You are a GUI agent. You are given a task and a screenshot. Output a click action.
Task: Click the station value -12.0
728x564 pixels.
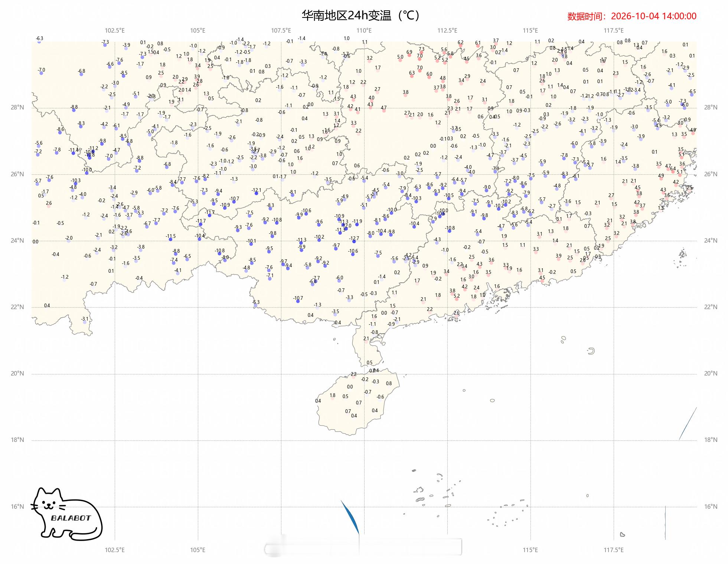point(346,226)
